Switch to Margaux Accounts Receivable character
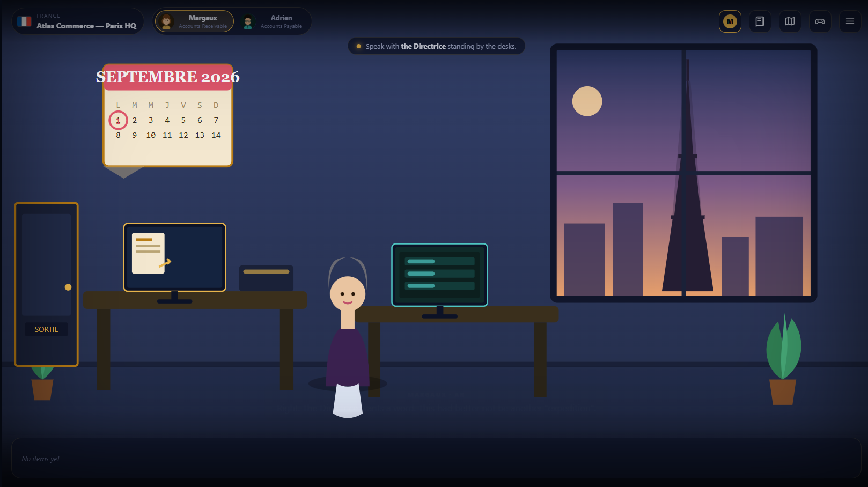868x487 pixels. click(195, 21)
